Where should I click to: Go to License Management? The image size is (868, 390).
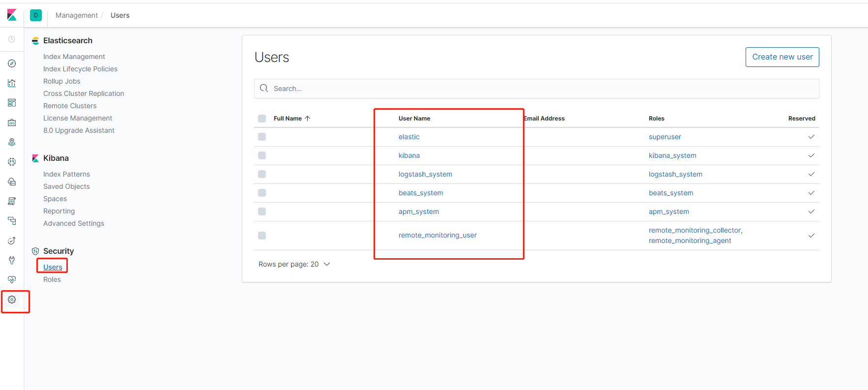(78, 118)
